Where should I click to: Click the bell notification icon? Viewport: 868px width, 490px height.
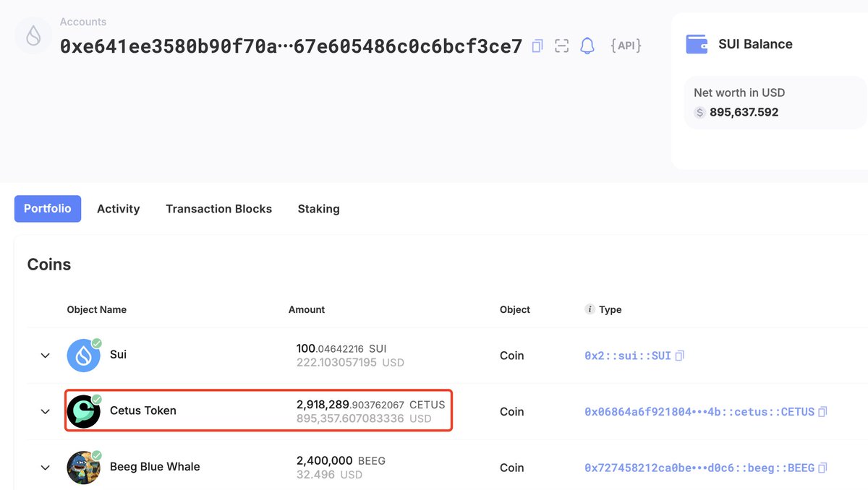click(587, 46)
